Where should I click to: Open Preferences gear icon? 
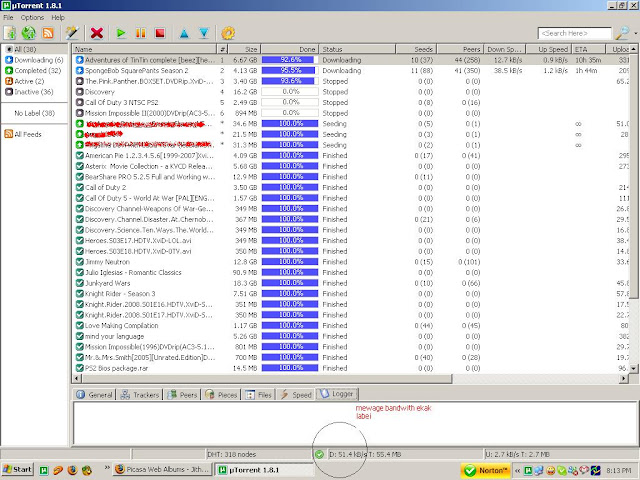click(x=228, y=33)
